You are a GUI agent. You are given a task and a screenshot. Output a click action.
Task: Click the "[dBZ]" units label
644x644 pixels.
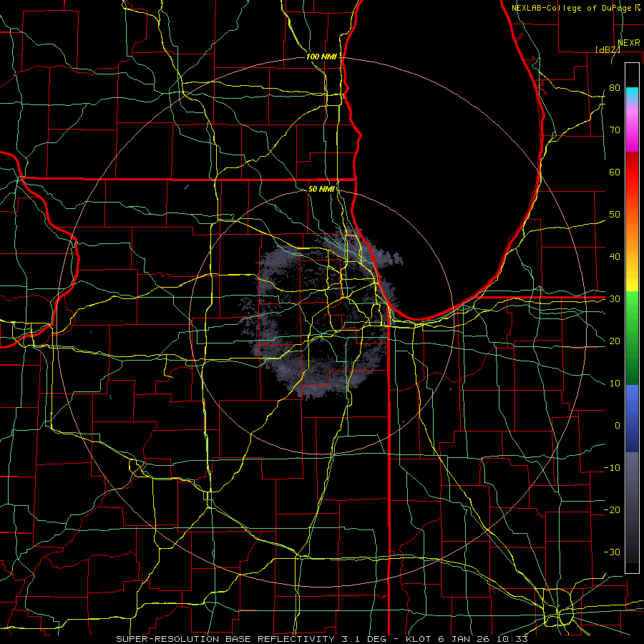(608, 49)
